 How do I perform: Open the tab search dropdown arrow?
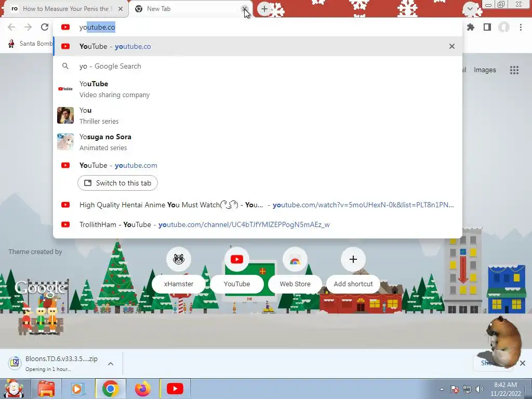[x=470, y=9]
